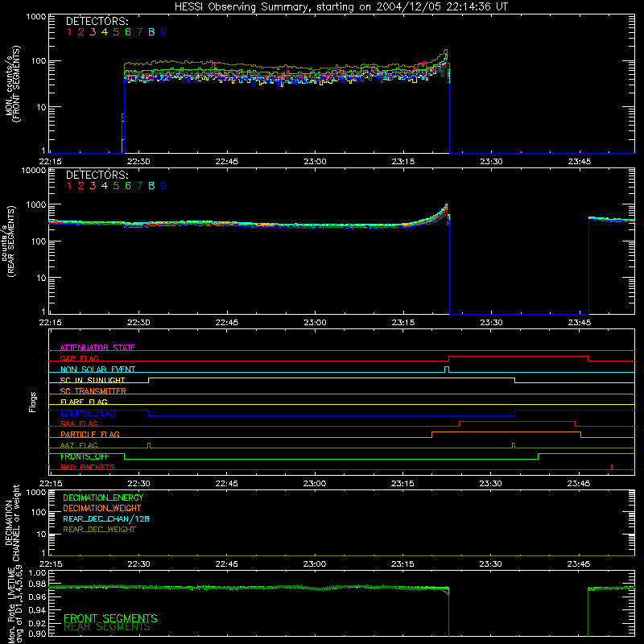The width and height of the screenshot is (644, 644).
Task: Click the REAR_DEC_CHAN/128 legend entry
Action: (x=106, y=518)
